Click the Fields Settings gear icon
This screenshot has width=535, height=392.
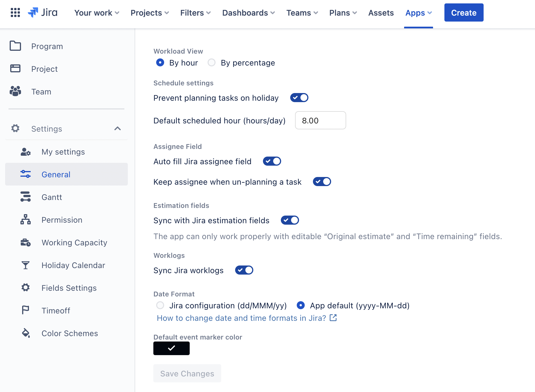(26, 288)
